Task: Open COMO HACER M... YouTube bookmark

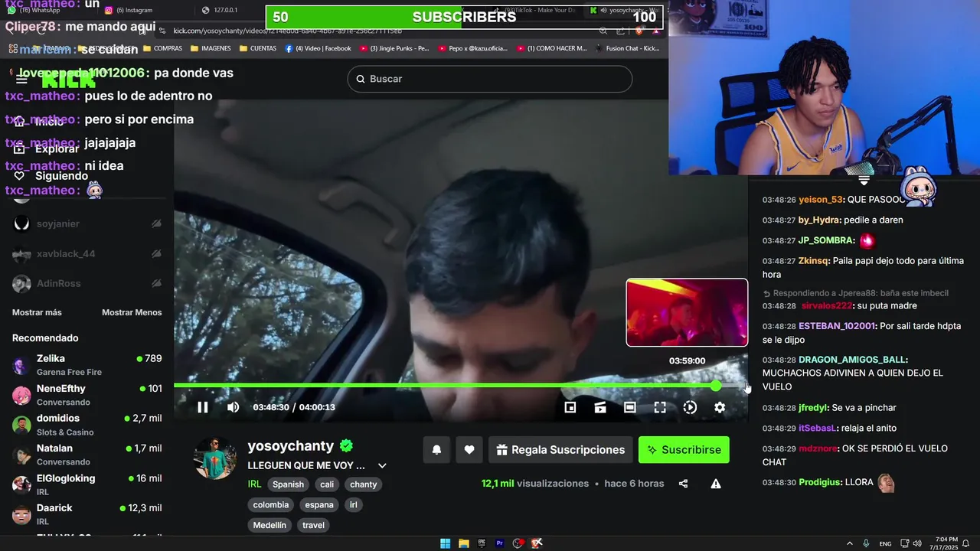Action: pyautogui.click(x=551, y=48)
